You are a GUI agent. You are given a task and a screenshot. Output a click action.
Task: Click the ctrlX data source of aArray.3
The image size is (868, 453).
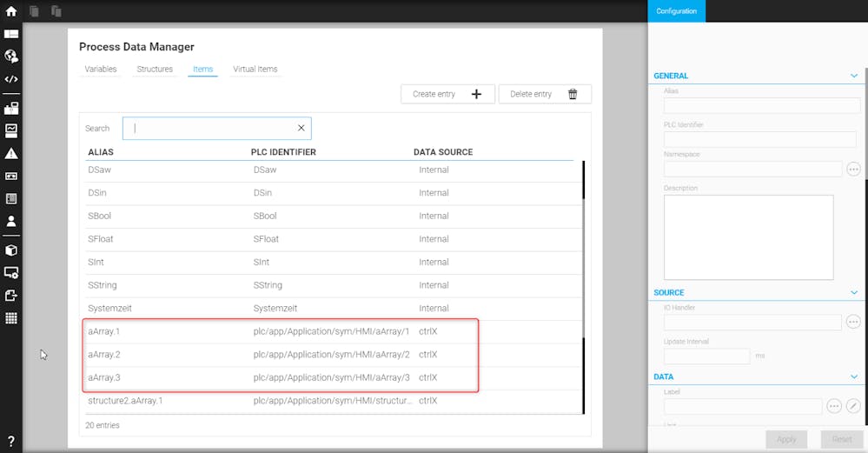[427, 377]
